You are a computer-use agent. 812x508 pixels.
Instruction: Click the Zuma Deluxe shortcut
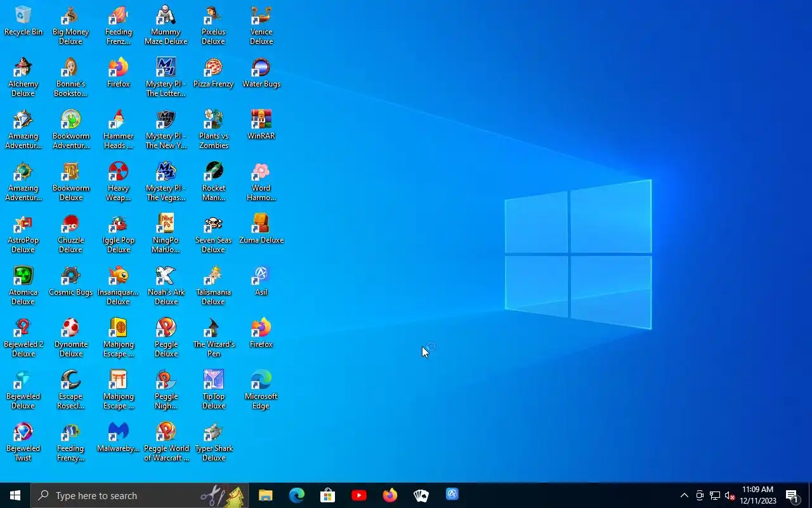click(x=261, y=229)
